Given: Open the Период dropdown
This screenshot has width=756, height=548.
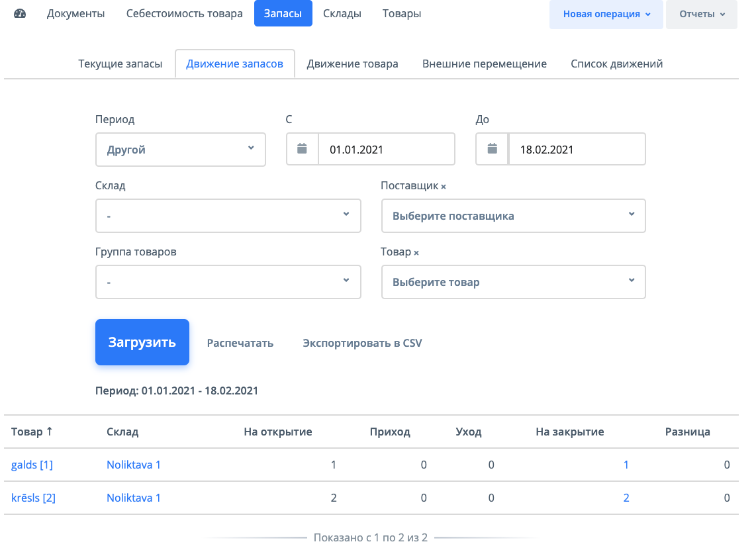Looking at the screenshot, I should pyautogui.click(x=180, y=150).
